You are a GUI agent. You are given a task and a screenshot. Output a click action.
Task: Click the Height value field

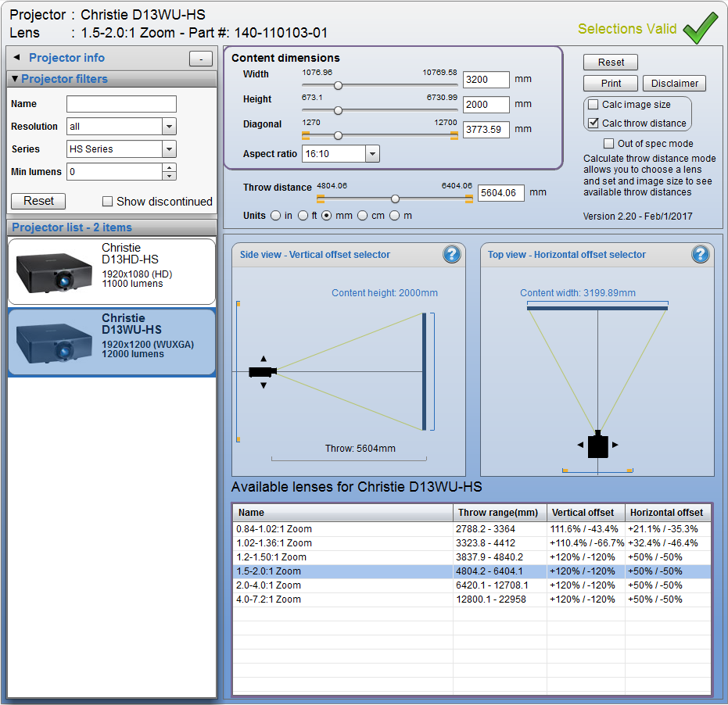click(x=486, y=105)
